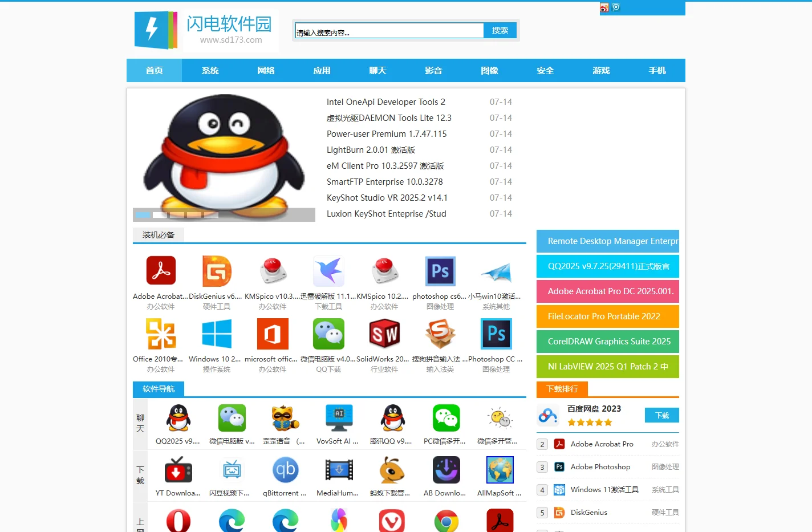Image resolution: width=812 pixels, height=532 pixels.
Task: Open Adobe Acrobat Pro DC 2025 pink banner
Action: pyautogui.click(x=608, y=291)
